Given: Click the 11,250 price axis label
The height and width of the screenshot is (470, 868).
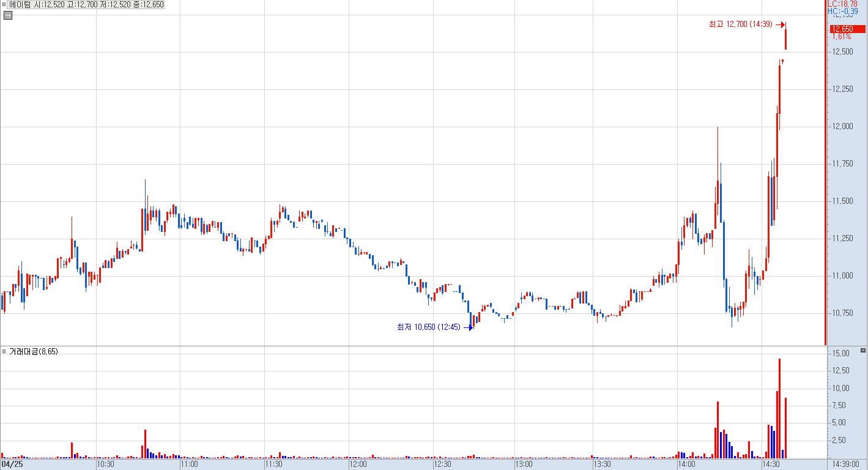Looking at the screenshot, I should [842, 239].
